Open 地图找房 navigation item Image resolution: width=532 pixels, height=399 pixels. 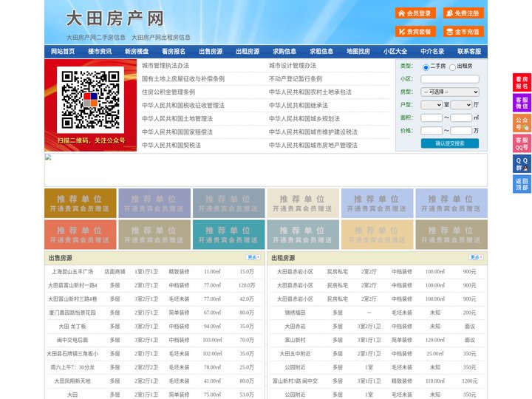358,52
